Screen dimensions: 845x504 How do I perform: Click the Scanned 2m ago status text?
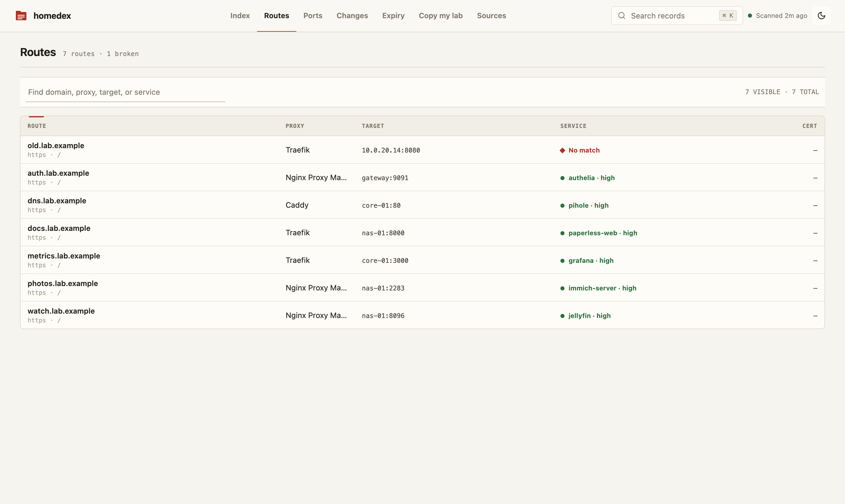781,16
